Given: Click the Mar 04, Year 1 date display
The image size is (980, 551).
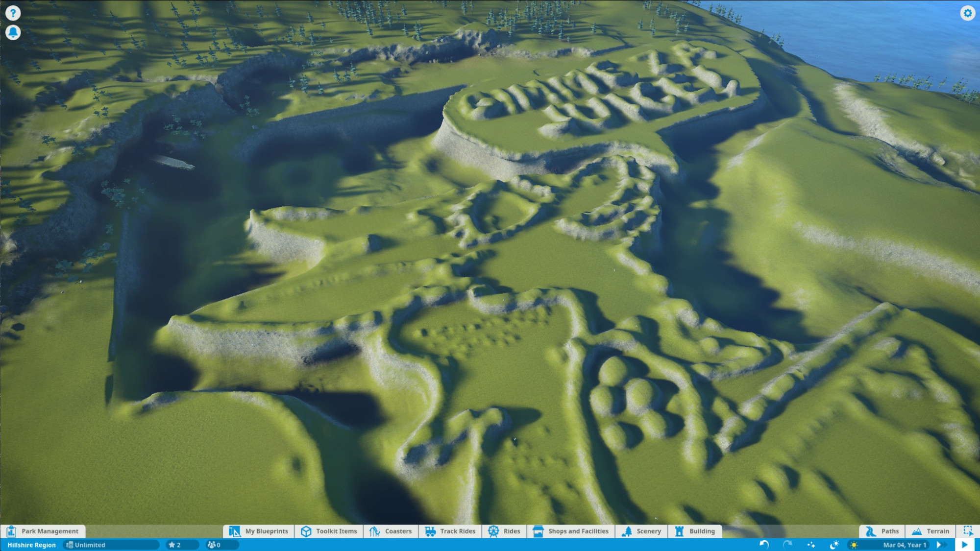Looking at the screenshot, I should click(x=905, y=545).
